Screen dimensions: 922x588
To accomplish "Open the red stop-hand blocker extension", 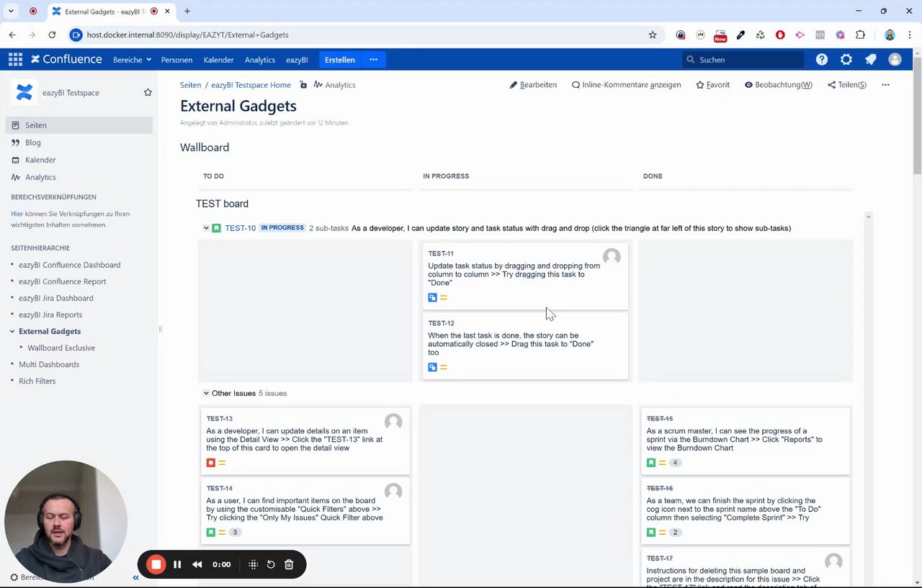I will point(780,35).
